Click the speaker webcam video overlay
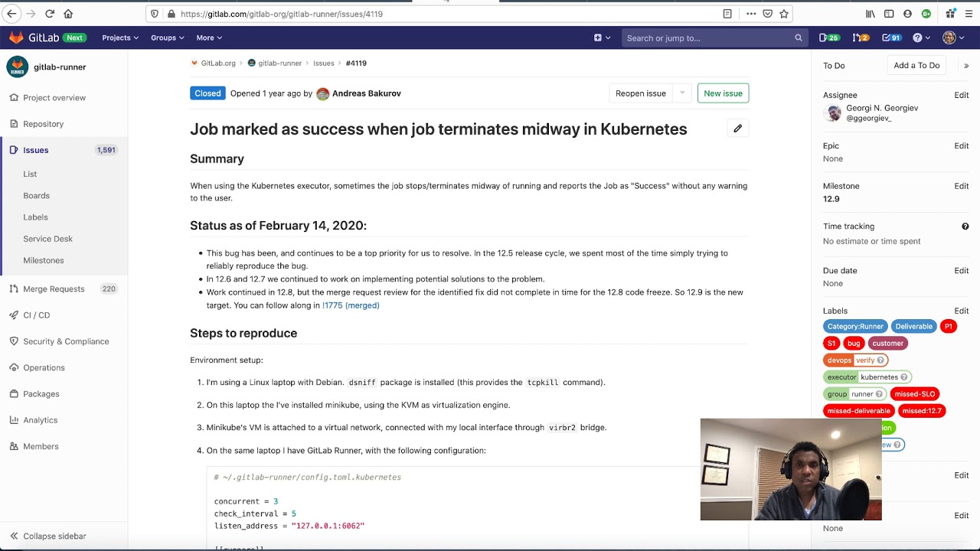This screenshot has width=980, height=551. tap(791, 469)
